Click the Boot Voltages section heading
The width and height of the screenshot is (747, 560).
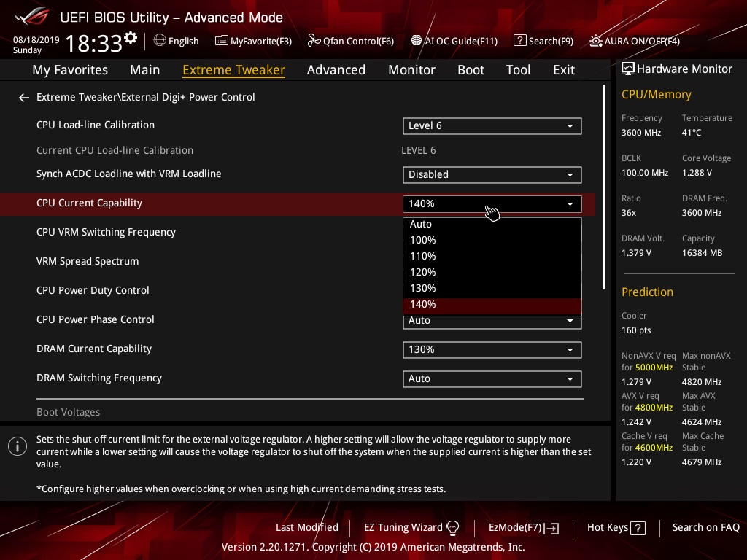click(68, 413)
